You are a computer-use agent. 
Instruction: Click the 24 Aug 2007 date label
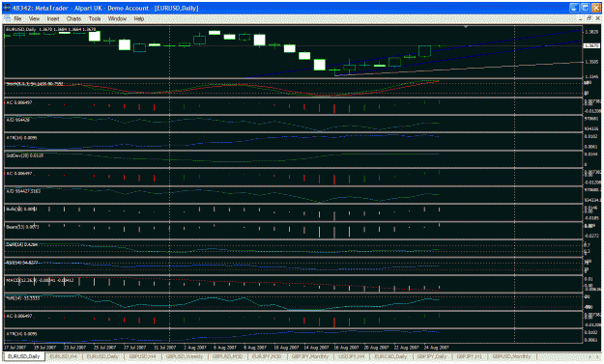tap(436, 347)
